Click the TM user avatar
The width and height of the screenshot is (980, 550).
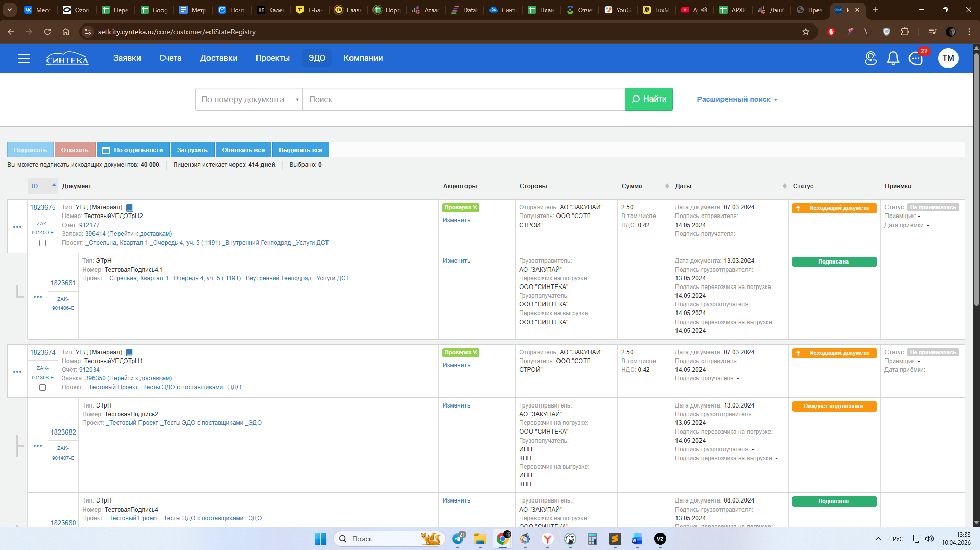tap(948, 58)
